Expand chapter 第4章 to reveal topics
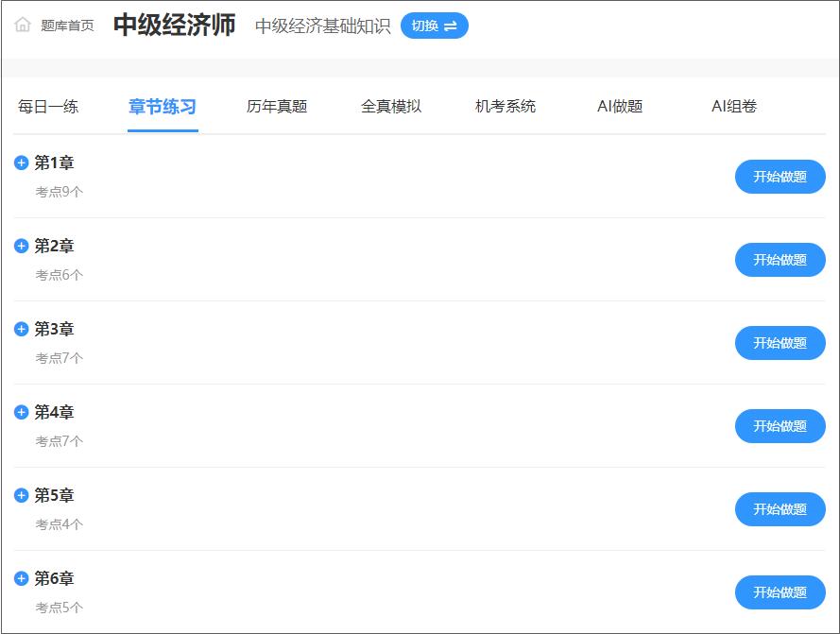 tap(19, 412)
